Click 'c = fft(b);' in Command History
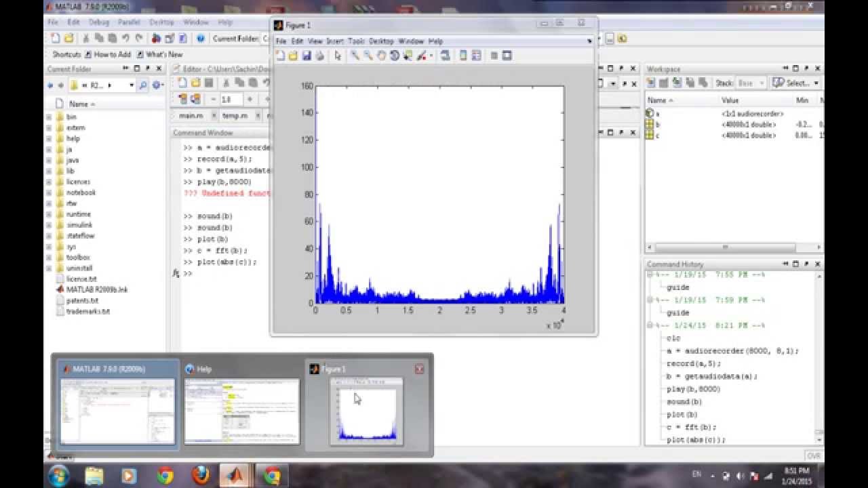Screen dimensions: 868x488 click(x=691, y=428)
